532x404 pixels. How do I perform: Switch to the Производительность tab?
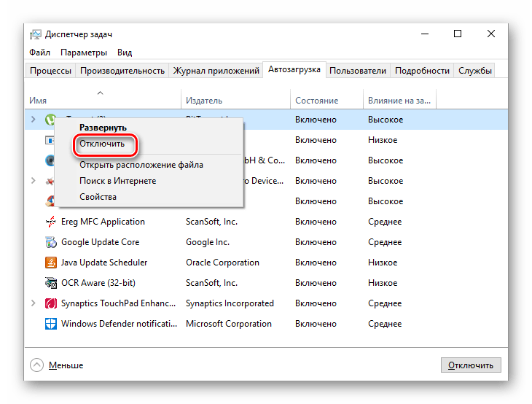point(122,71)
